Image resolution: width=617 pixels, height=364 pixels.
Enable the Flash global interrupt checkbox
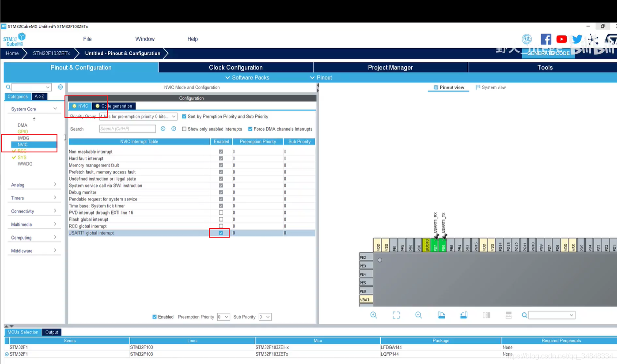click(x=221, y=219)
